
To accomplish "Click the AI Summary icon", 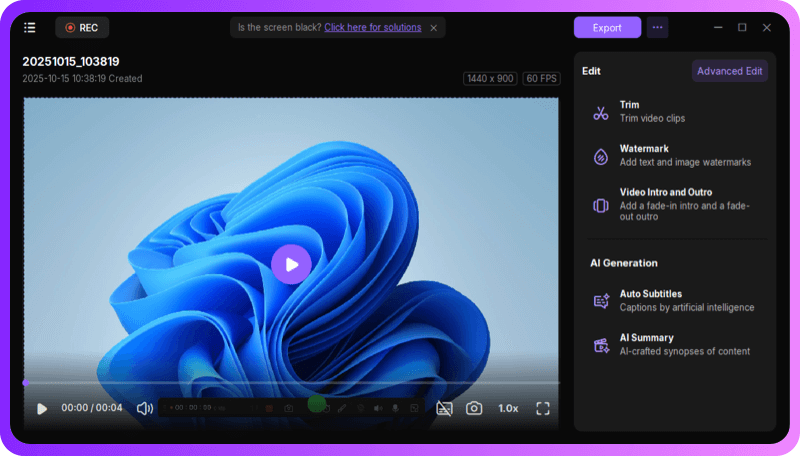I will pyautogui.click(x=601, y=345).
